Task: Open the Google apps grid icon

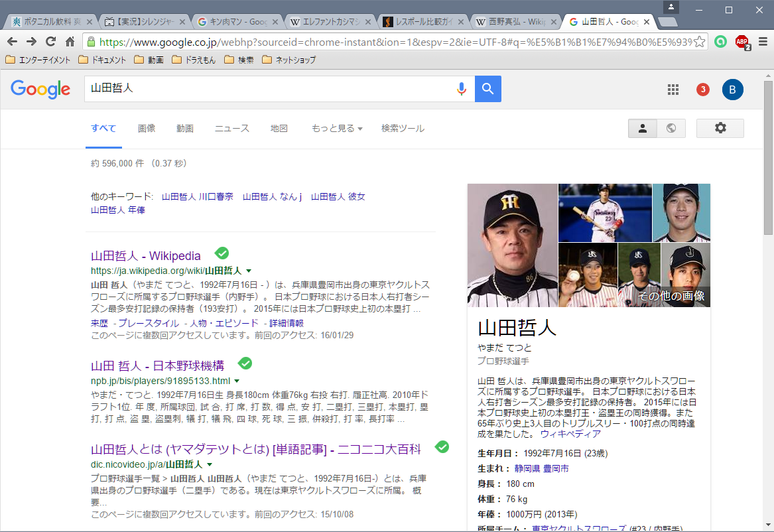Action: pyautogui.click(x=673, y=90)
